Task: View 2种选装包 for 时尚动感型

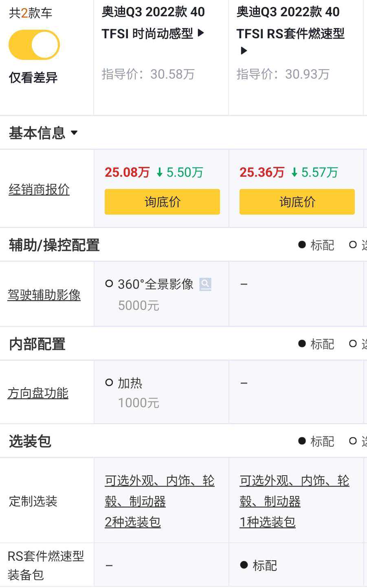Action: pos(133,522)
